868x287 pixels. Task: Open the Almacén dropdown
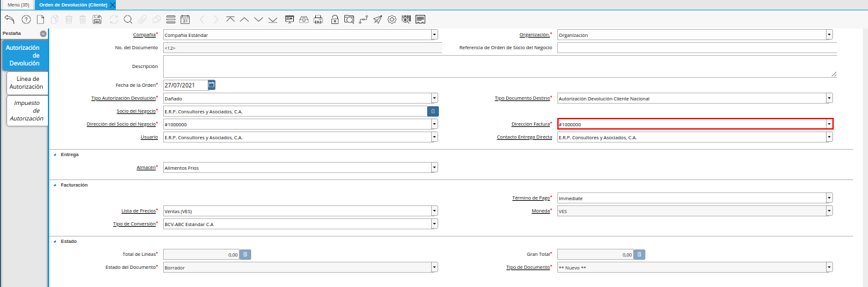(434, 168)
